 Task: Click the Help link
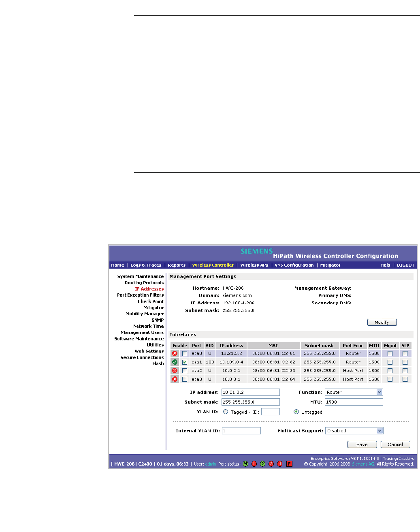coord(385,265)
